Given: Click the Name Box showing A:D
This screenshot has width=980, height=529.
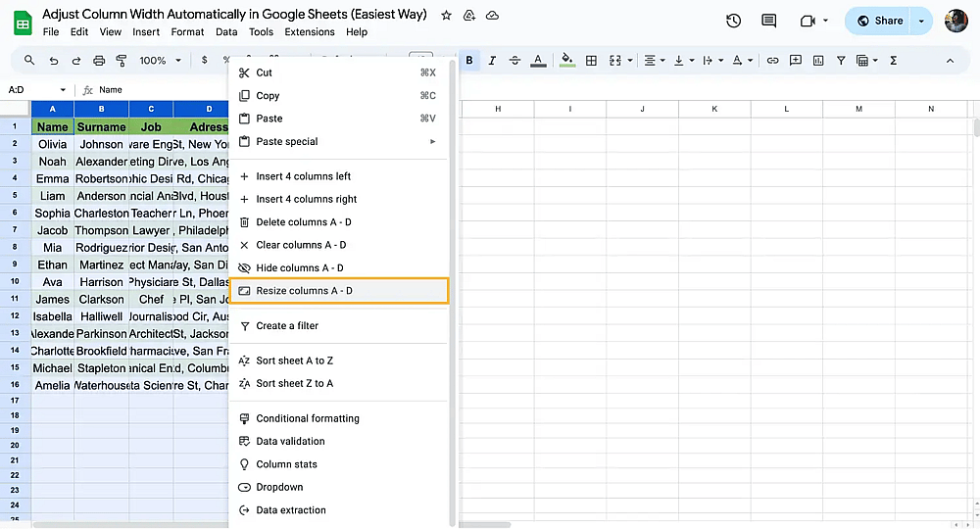Looking at the screenshot, I should [x=36, y=90].
